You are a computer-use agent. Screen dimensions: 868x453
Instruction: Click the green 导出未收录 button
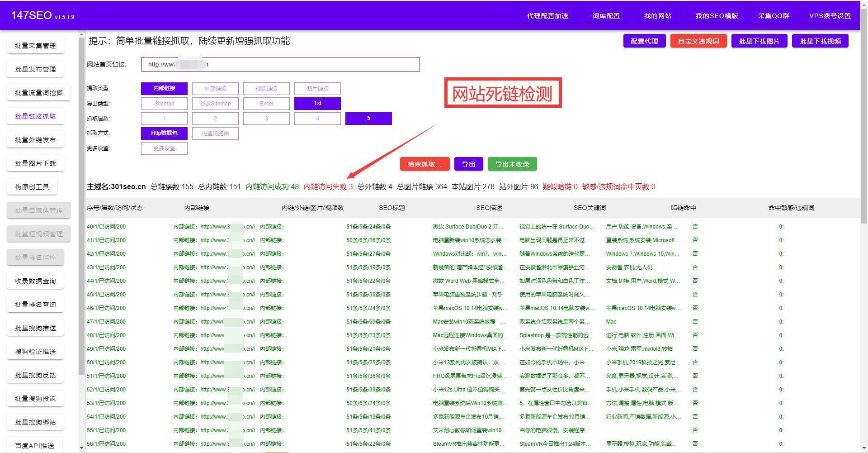512,164
